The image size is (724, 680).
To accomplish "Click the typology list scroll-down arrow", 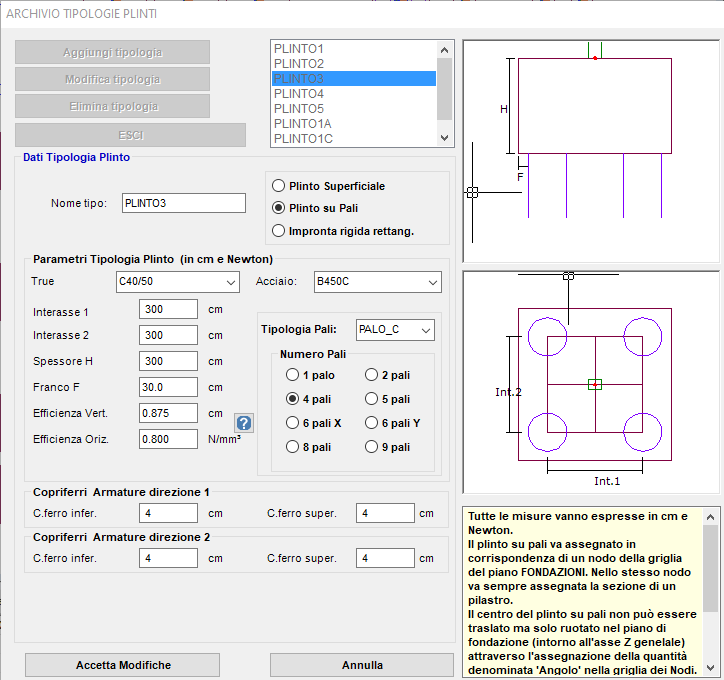I will tap(445, 138).
